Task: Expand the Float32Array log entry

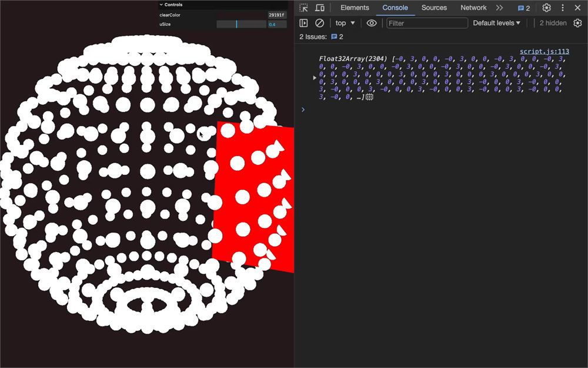Action: click(x=315, y=78)
